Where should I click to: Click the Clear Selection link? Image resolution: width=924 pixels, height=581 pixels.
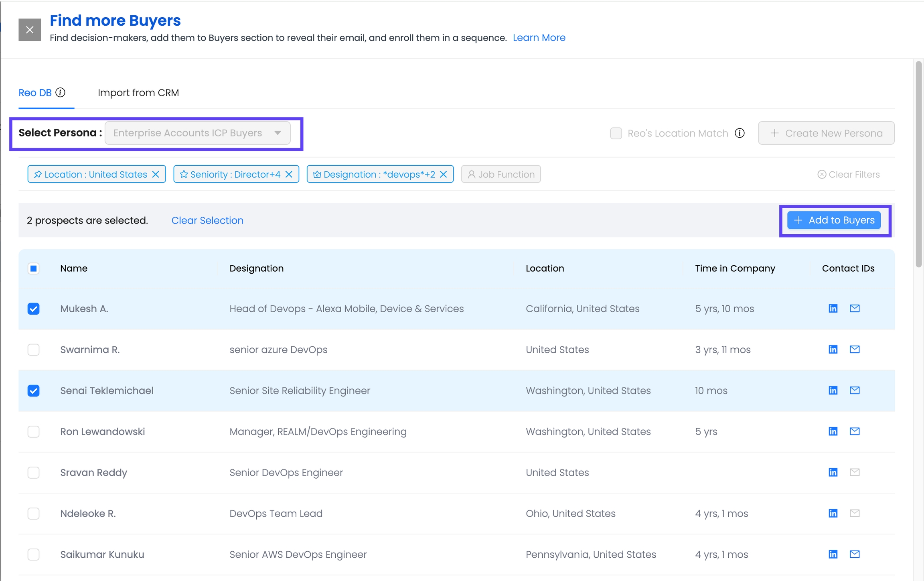tap(207, 220)
